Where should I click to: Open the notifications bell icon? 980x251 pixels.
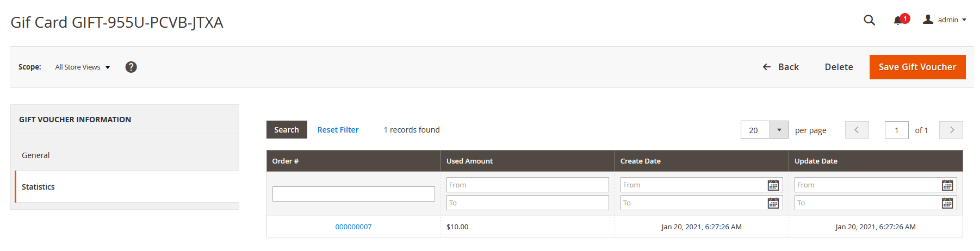pyautogui.click(x=898, y=20)
